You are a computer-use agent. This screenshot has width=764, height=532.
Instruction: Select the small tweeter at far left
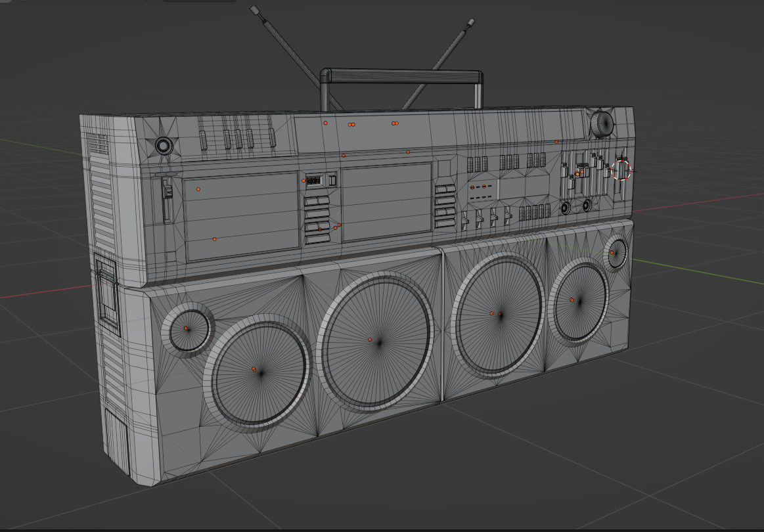(x=188, y=330)
